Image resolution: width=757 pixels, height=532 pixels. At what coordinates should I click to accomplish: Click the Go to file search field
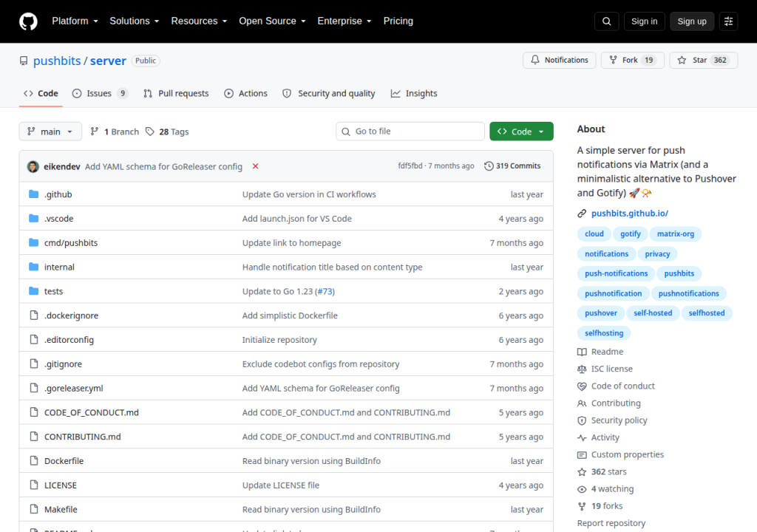(x=410, y=132)
